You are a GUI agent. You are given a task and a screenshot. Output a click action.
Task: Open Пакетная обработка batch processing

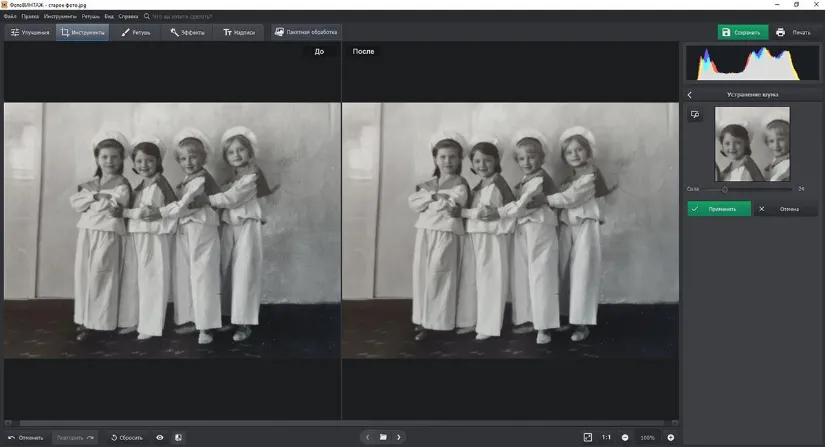click(x=306, y=32)
